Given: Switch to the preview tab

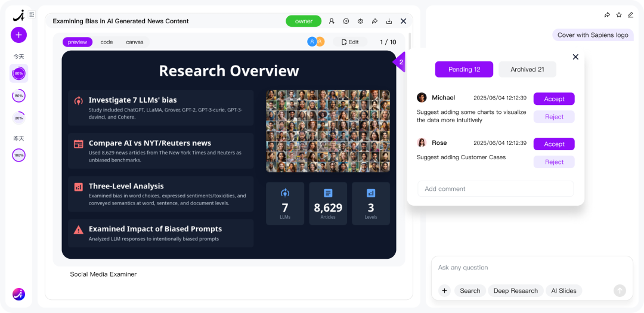Looking at the screenshot, I should [78, 42].
